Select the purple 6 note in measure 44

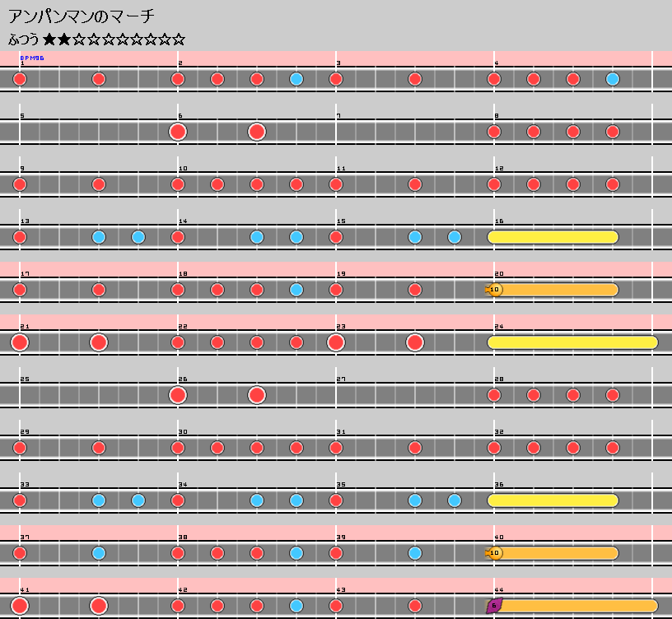[494, 606]
